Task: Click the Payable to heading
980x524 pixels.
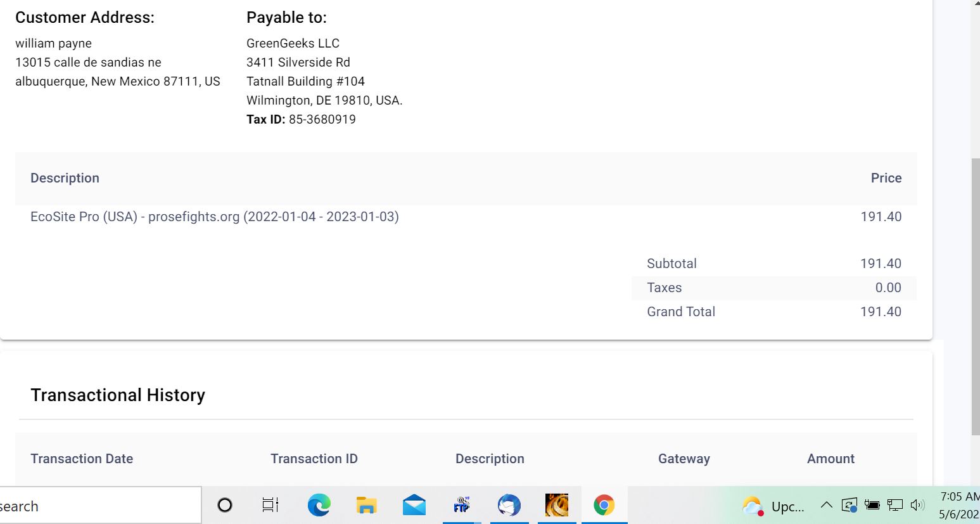Action: point(286,18)
